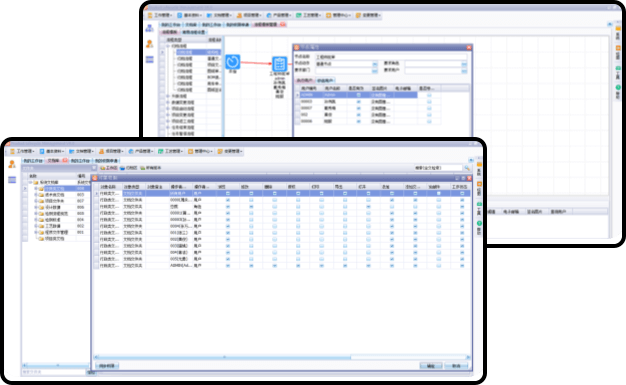Image resolution: width=626 pixels, height=385 pixels.
Task: Switch to second tab inside node properties dialog
Action: click(x=325, y=81)
